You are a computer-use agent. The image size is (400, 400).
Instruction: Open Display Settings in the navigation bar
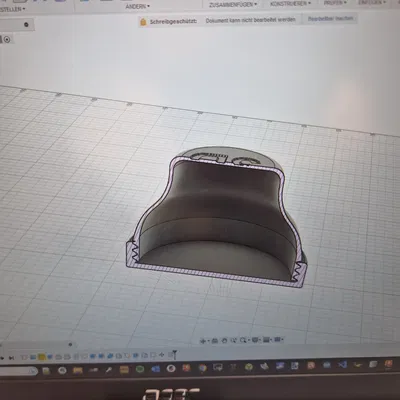tap(255, 340)
